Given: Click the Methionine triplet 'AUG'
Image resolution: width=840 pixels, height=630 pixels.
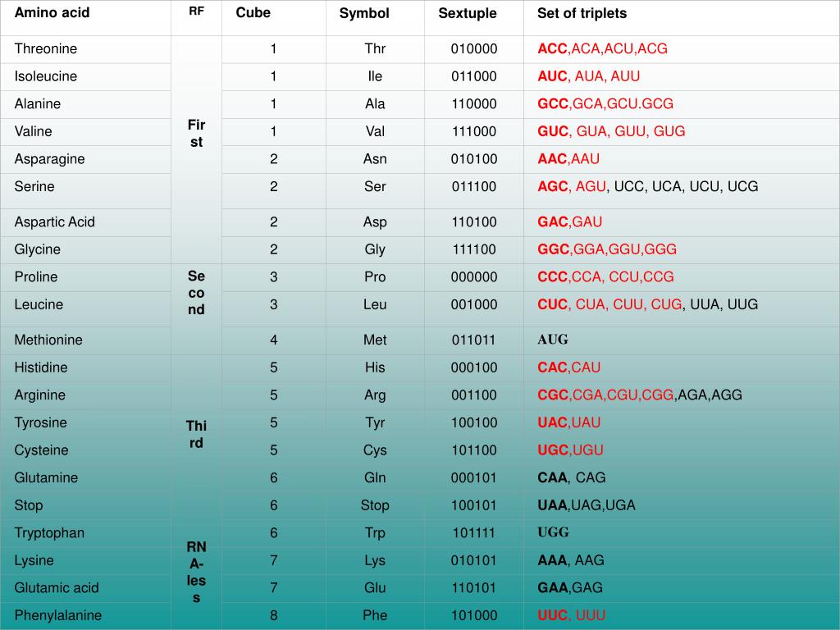Looking at the screenshot, I should [553, 340].
